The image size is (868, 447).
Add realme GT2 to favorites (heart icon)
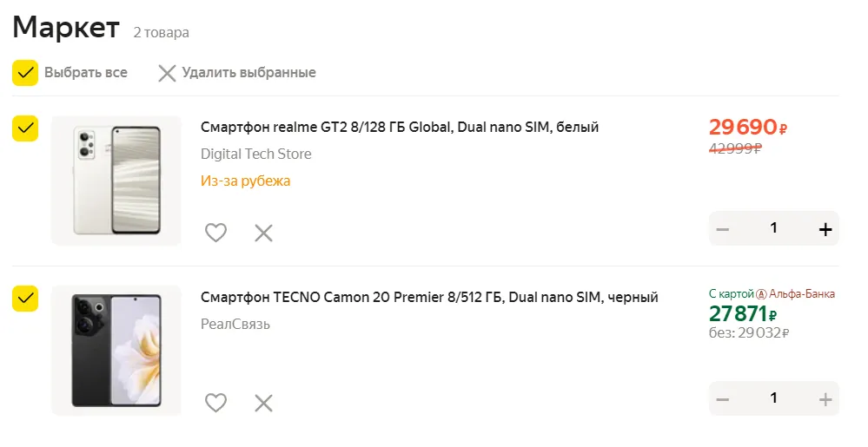(x=215, y=233)
